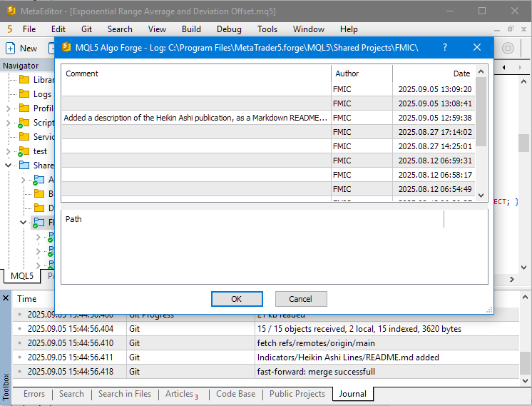Switch to the MQL5 Navigator tab
Image resolution: width=532 pixels, height=406 pixels.
[22, 275]
